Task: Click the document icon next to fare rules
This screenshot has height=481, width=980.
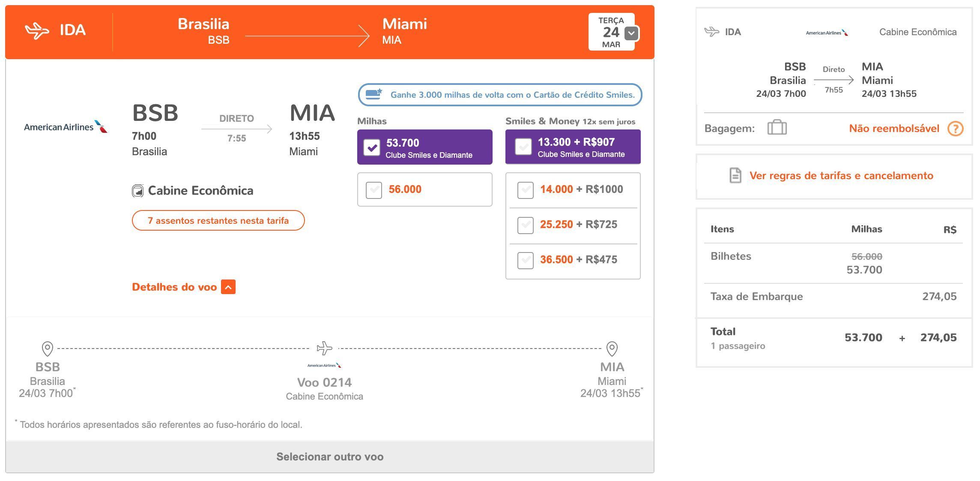Action: (735, 175)
